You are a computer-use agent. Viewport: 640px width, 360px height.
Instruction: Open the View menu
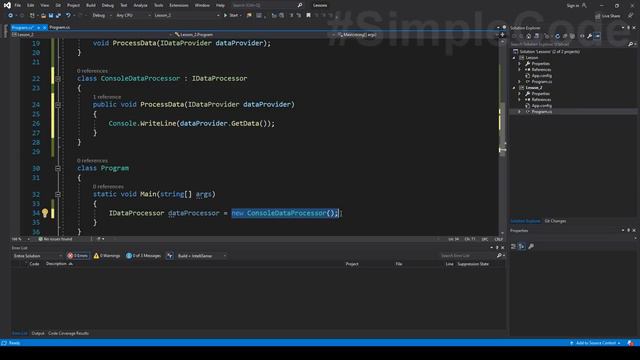(44, 5)
